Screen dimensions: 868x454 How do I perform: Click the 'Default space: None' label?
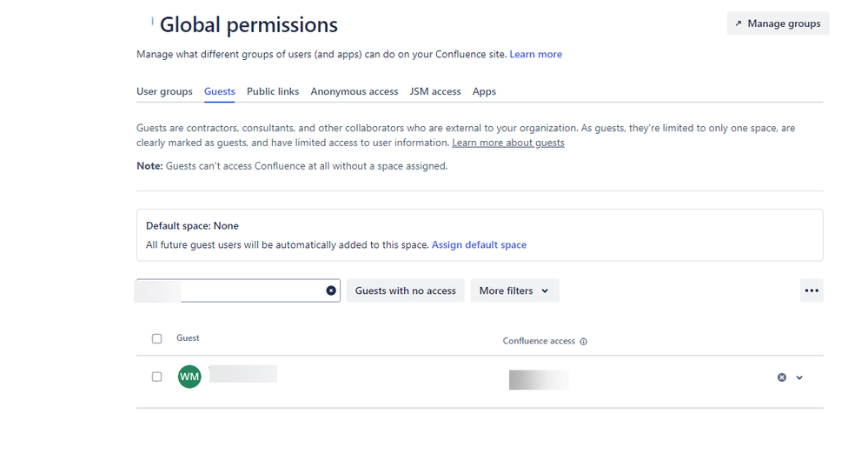(x=192, y=225)
